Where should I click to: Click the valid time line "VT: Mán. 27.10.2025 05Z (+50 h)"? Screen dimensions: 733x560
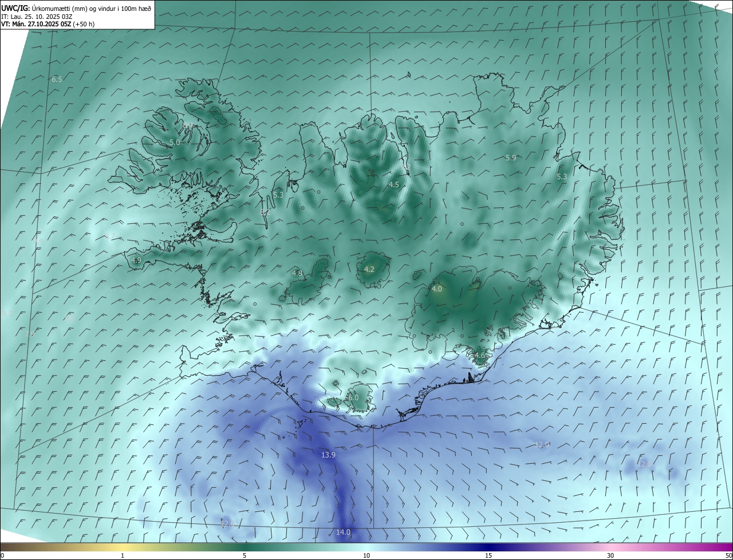(48, 24)
